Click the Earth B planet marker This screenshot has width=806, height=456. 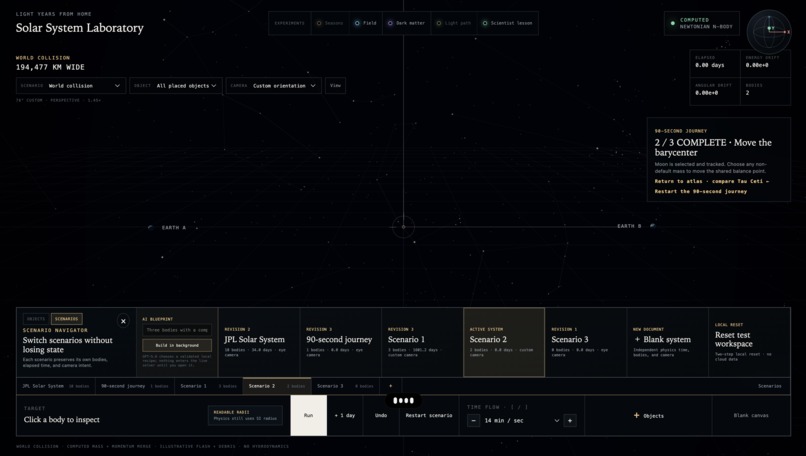tap(652, 226)
